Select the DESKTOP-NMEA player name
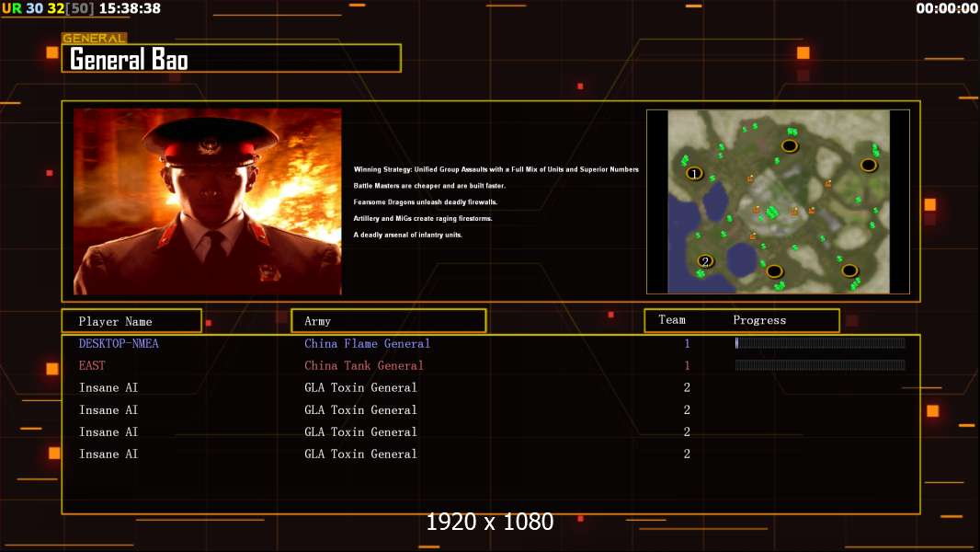The height and width of the screenshot is (552, 980). click(x=119, y=343)
